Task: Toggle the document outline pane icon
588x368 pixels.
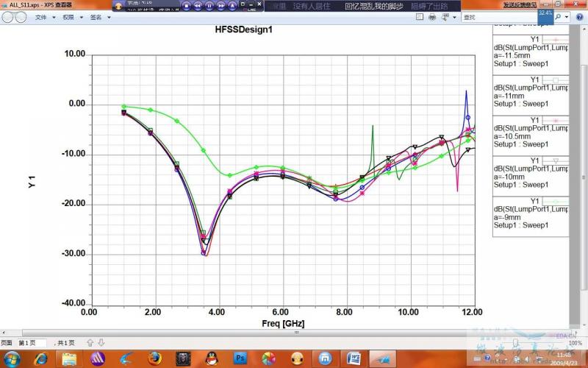Action: coord(420,17)
